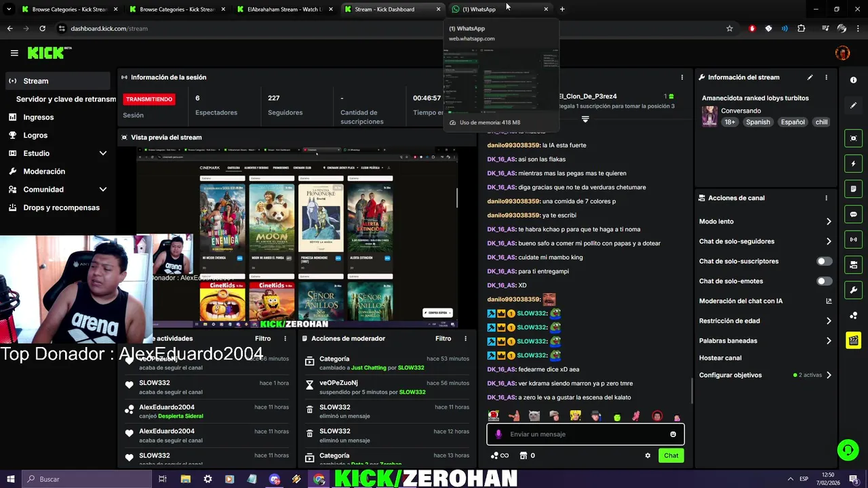Open Filtro in the activities panel
The image size is (868, 488).
262,338
